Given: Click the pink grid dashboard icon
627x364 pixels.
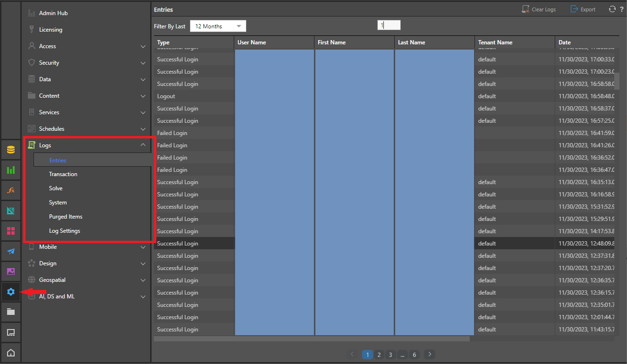Looking at the screenshot, I should (11, 231).
